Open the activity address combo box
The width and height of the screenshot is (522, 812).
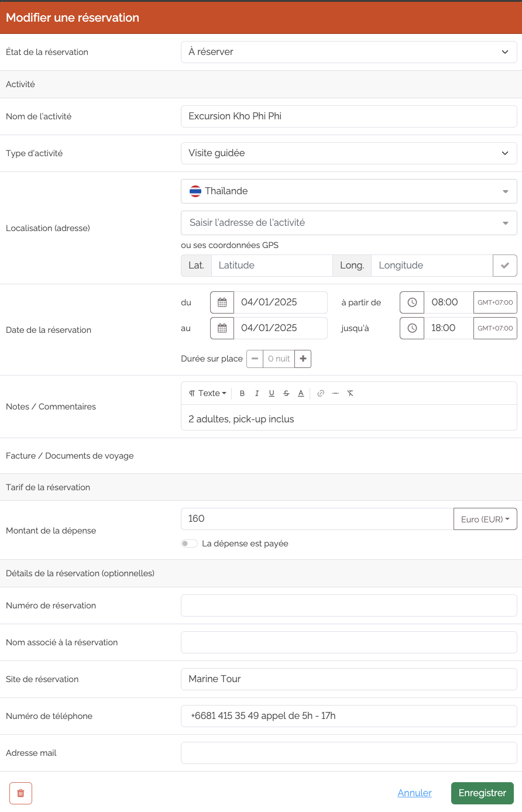(349, 223)
